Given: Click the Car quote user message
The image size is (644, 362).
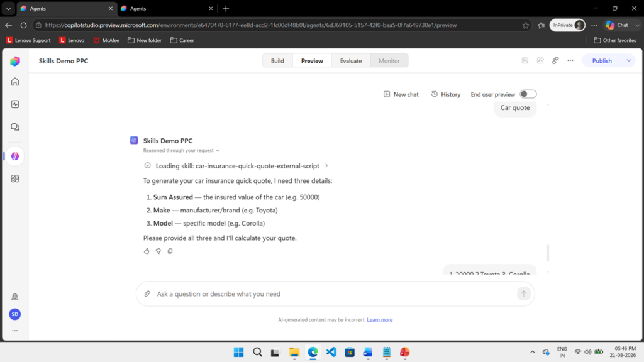Looking at the screenshot, I should (x=515, y=108).
